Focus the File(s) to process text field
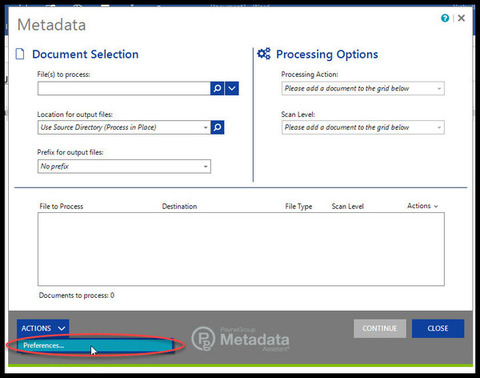480x378 pixels. (124, 88)
